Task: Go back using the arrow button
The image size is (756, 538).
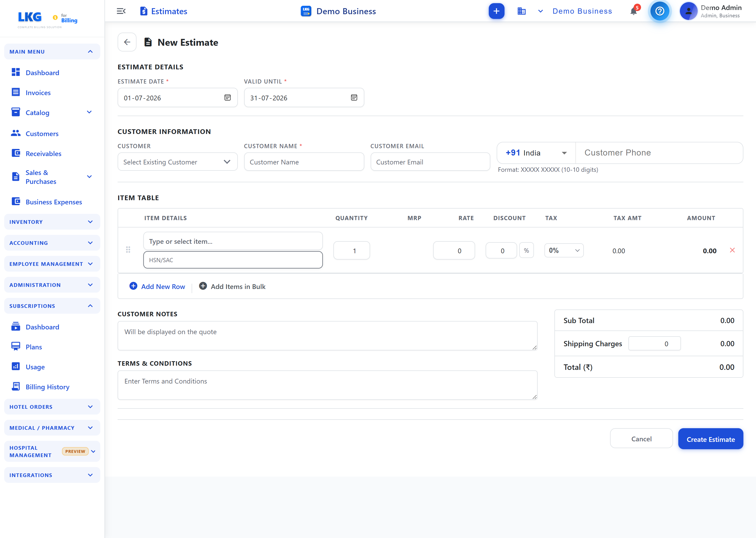Action: (x=127, y=42)
